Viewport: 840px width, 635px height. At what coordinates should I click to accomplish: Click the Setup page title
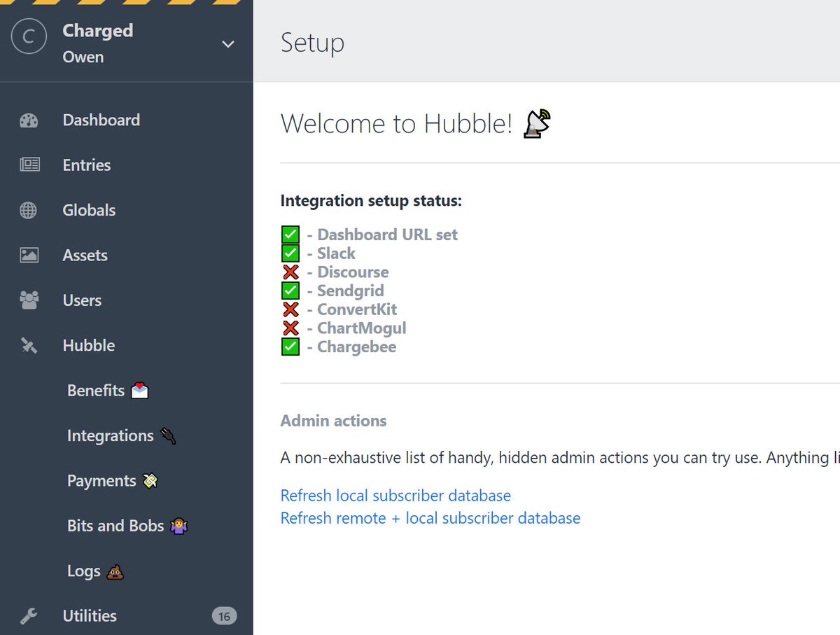coord(312,43)
